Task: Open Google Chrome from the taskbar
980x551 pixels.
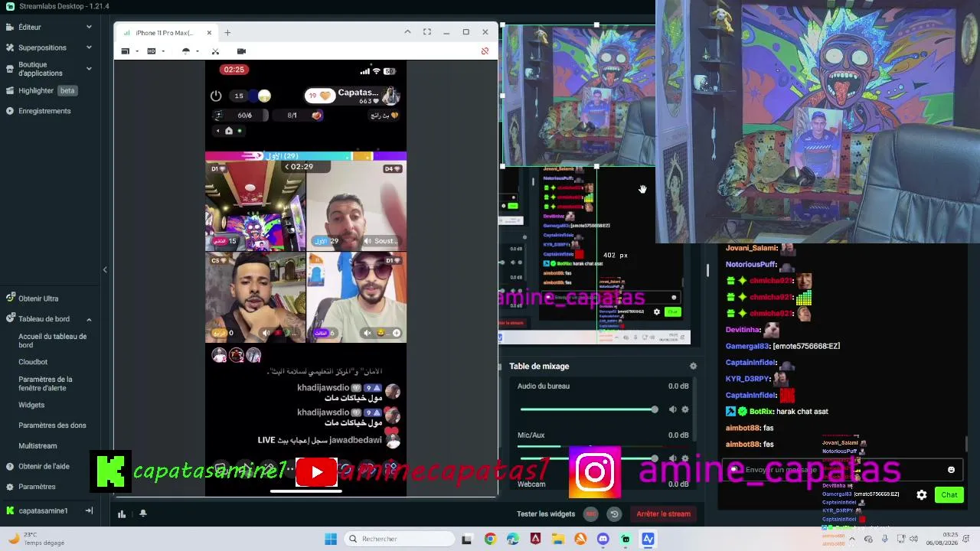Action: 490,539
